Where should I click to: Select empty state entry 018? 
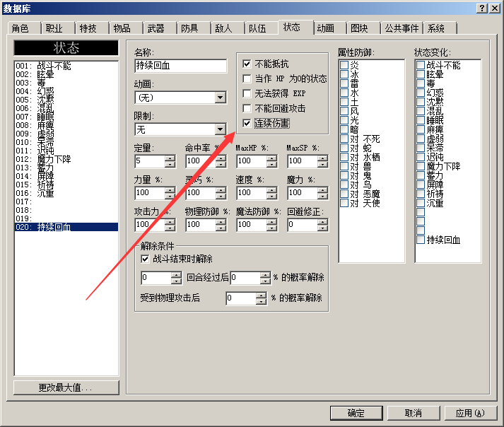[x=66, y=210]
